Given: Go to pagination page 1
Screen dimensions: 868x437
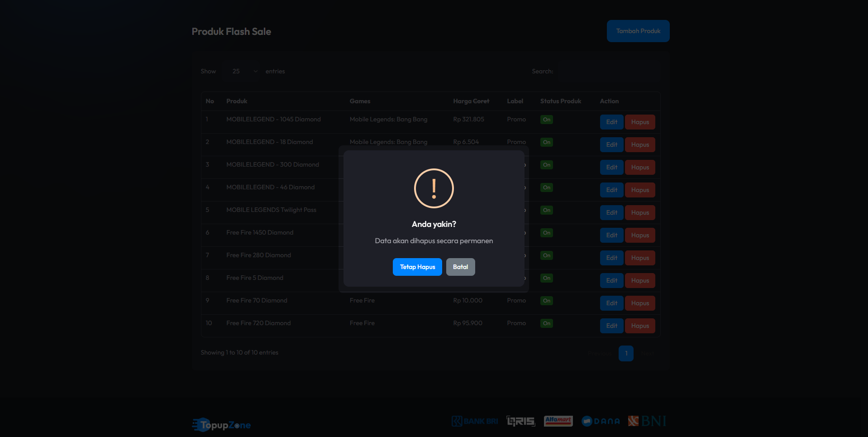Looking at the screenshot, I should pos(626,353).
